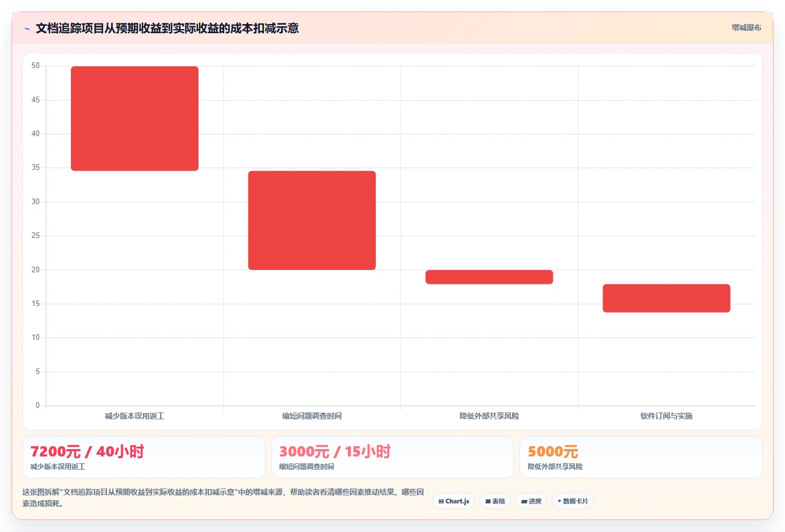Click the lightning icon beside the chart title

(x=27, y=29)
